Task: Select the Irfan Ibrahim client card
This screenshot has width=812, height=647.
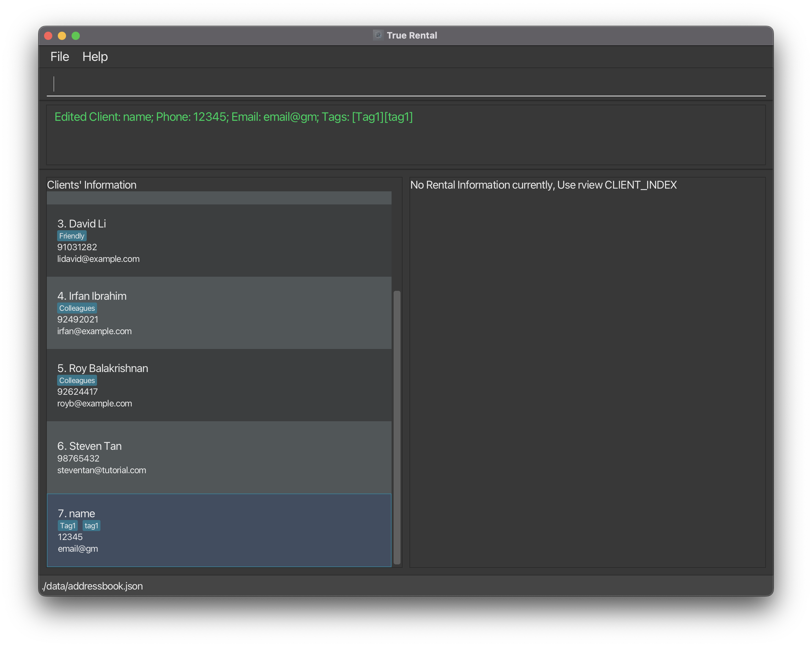Action: pos(219,313)
